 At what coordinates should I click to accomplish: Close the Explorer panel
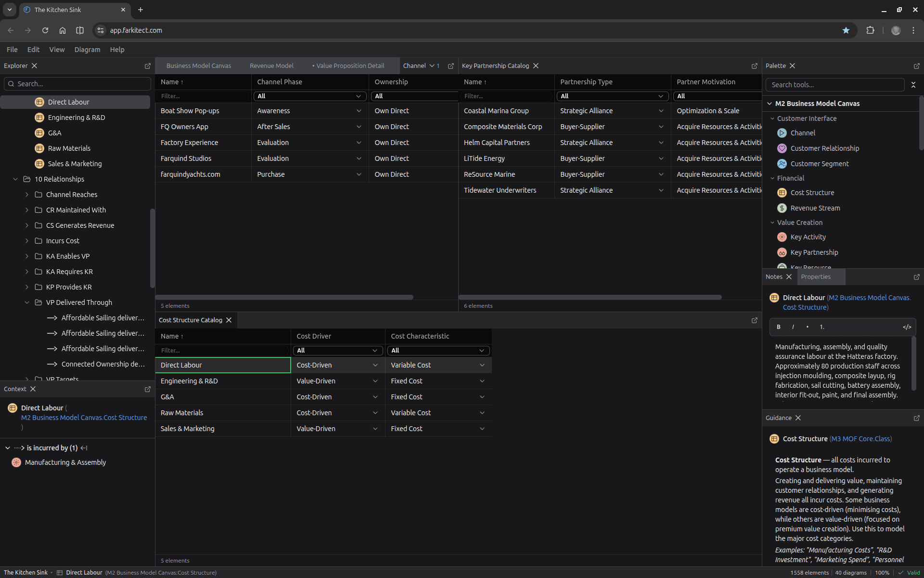click(34, 66)
